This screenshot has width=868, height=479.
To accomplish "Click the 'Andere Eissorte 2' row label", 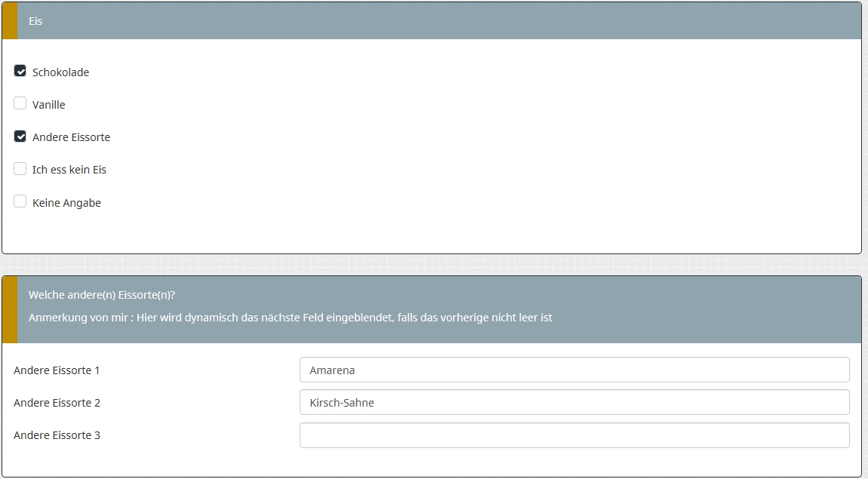I will pos(57,403).
